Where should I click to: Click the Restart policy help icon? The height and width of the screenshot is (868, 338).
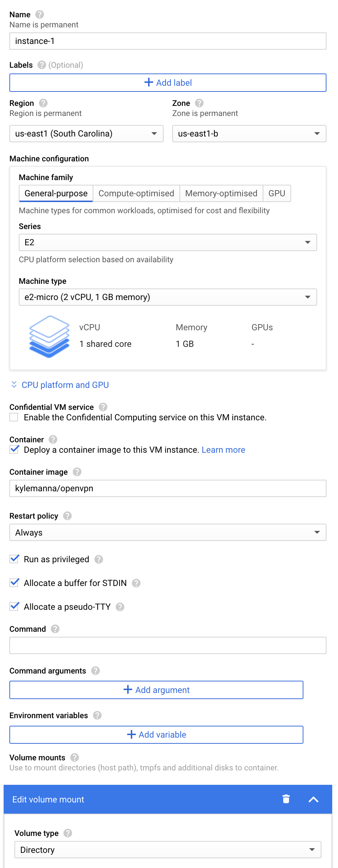pyautogui.click(x=67, y=516)
